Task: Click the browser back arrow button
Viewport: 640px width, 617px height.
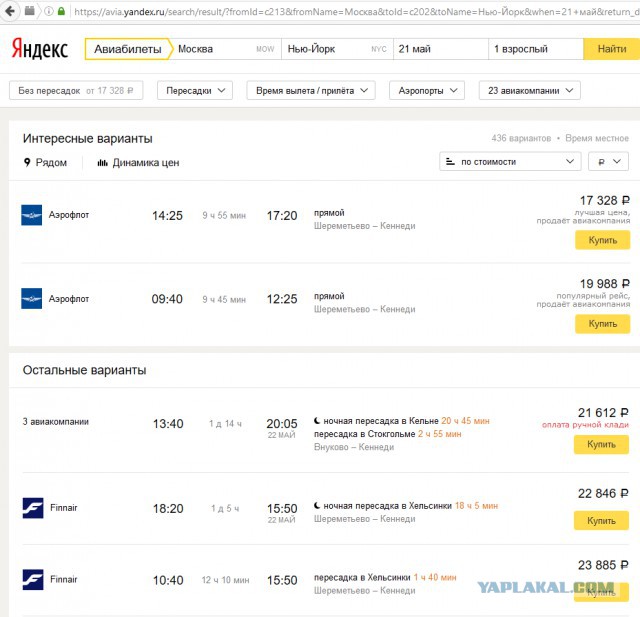Action: [x=10, y=11]
